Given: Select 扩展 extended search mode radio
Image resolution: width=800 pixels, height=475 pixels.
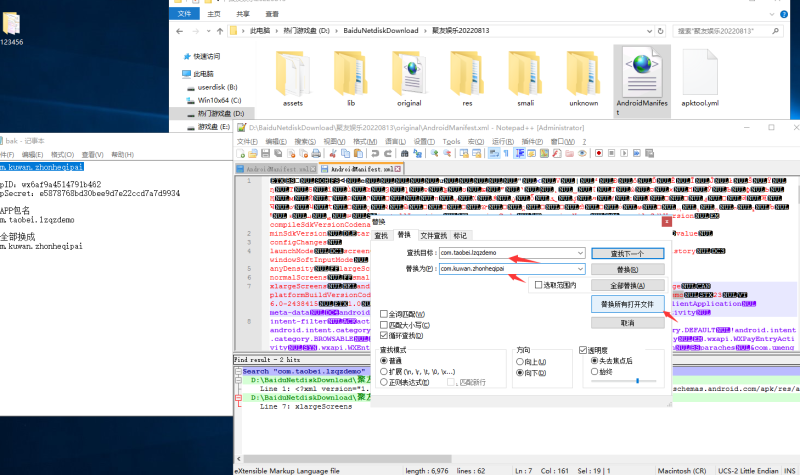Looking at the screenshot, I should (x=384, y=371).
